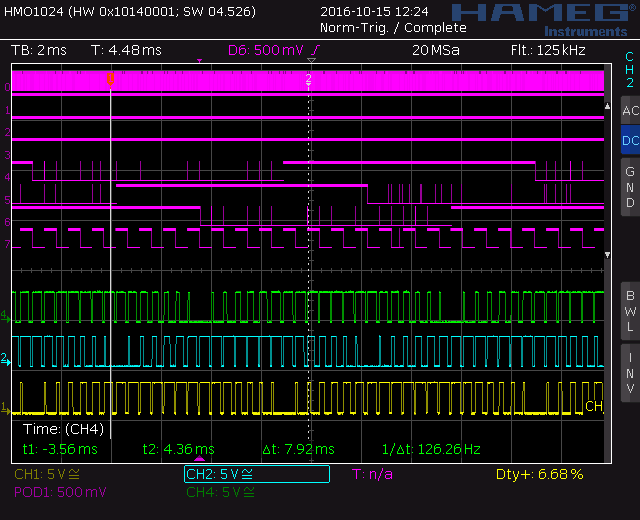640x520 pixels.
Task: Click cursor 2 marker at top
Action: 309,78
